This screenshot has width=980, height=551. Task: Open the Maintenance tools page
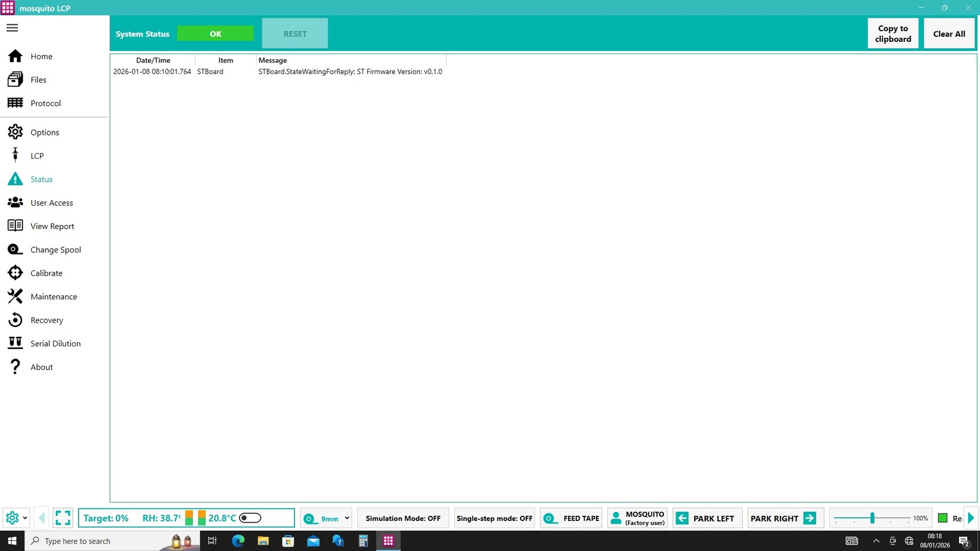(x=53, y=296)
